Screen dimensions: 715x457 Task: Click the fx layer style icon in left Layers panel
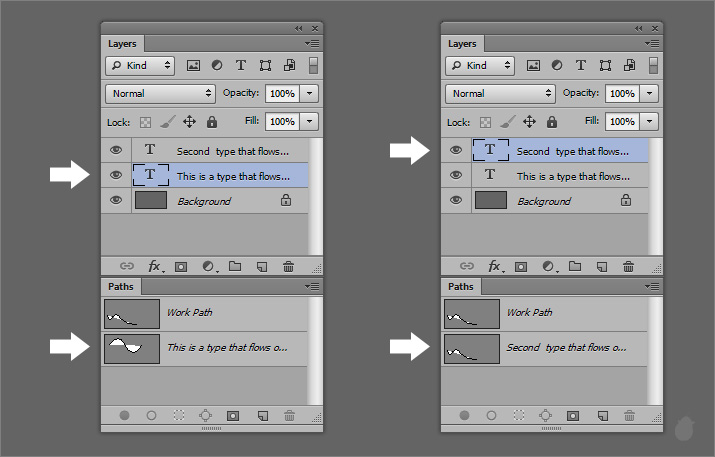[x=156, y=267]
